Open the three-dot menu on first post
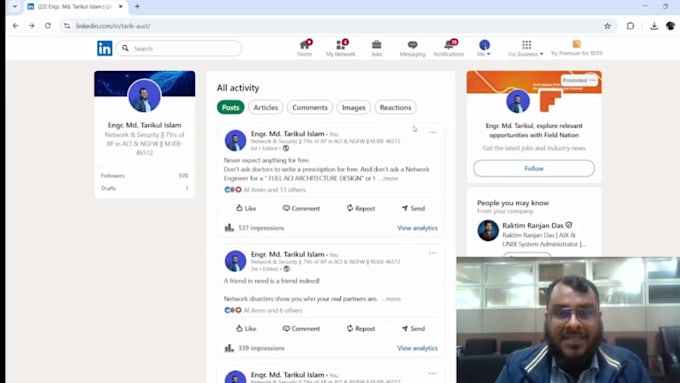 point(432,132)
